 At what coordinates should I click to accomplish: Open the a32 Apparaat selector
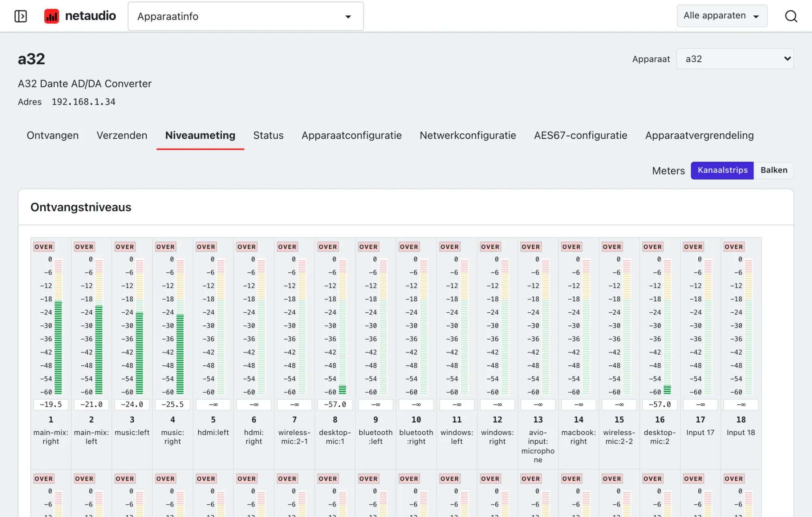point(735,59)
